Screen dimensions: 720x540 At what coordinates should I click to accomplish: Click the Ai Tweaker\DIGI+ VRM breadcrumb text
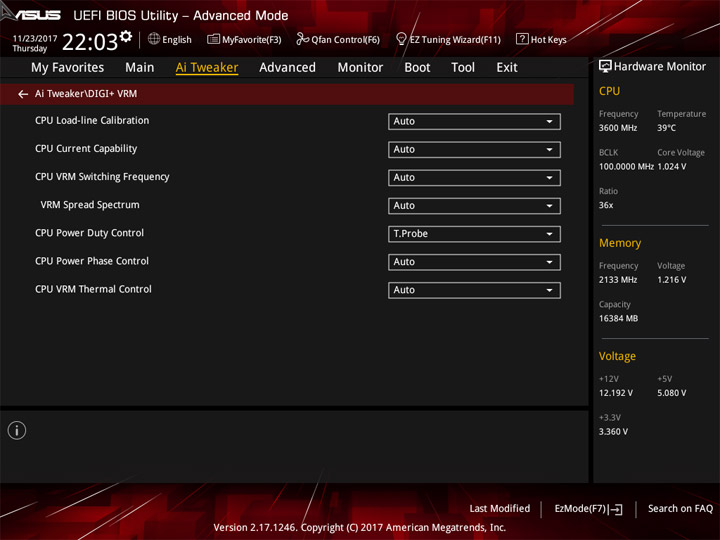coord(86,94)
